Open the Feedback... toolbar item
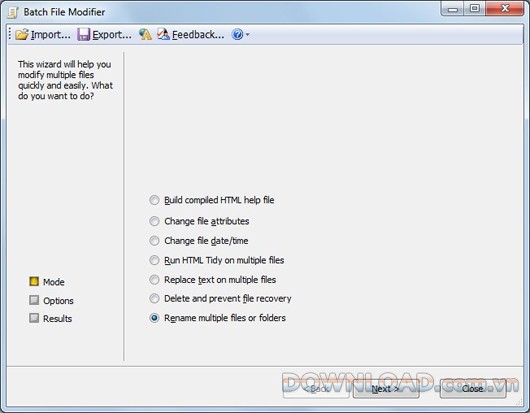 click(191, 34)
